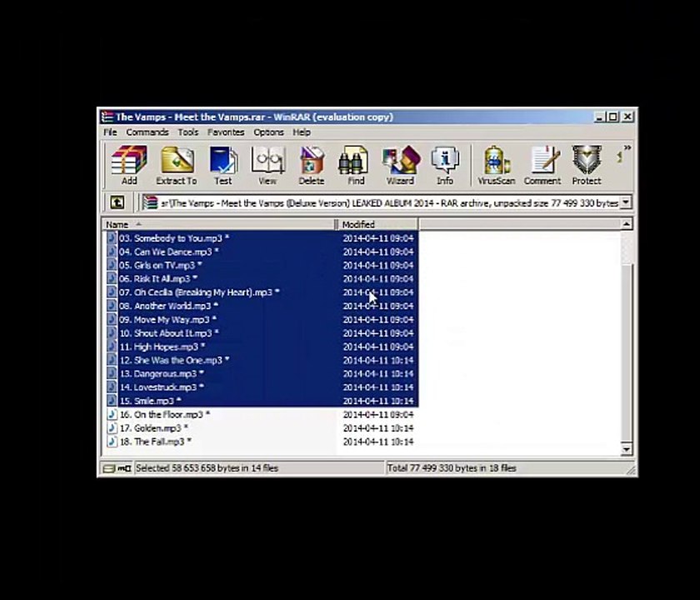700x600 pixels.
Task: Run VirusScan on archive
Action: [x=496, y=165]
